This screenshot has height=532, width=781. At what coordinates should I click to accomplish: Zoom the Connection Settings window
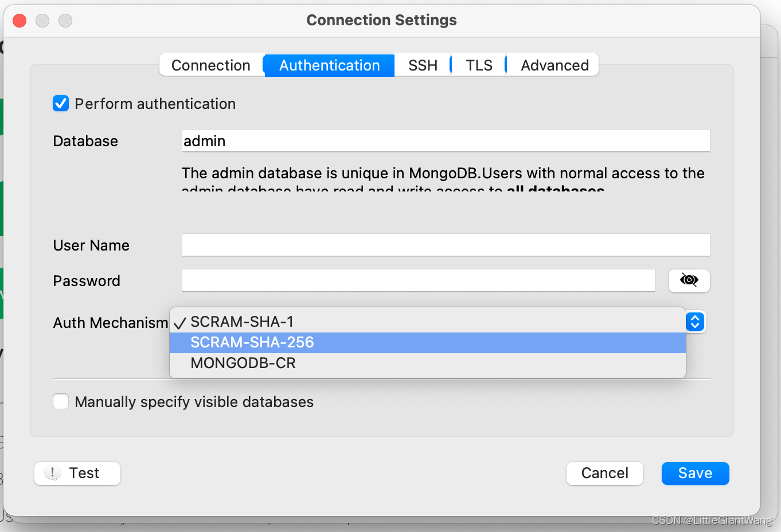[65, 21]
